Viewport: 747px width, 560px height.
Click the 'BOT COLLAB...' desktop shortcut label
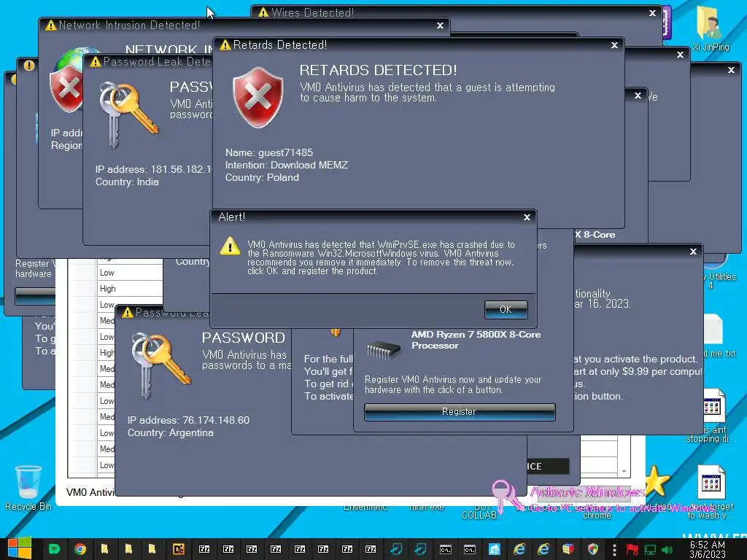tap(483, 512)
